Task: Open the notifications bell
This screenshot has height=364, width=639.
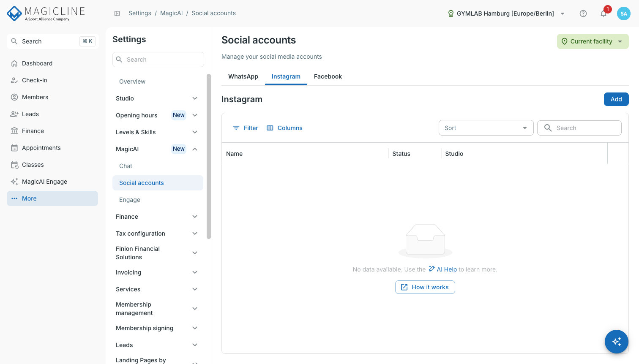Action: (603, 14)
